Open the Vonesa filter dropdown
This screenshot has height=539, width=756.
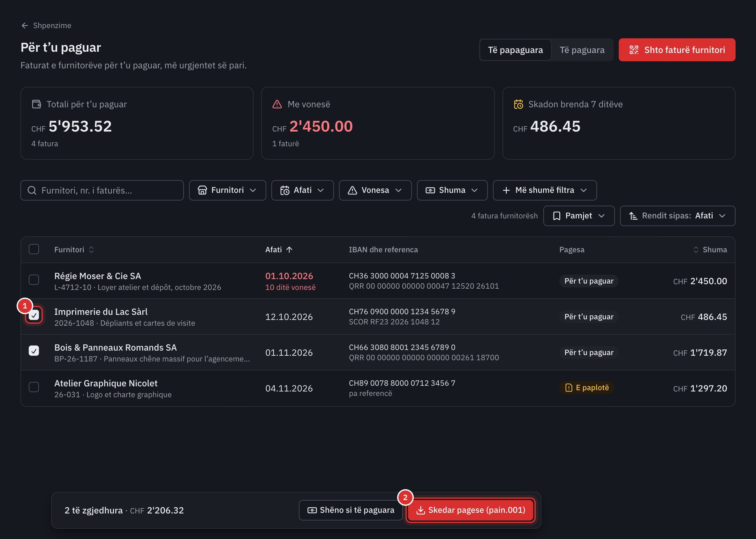coord(375,190)
